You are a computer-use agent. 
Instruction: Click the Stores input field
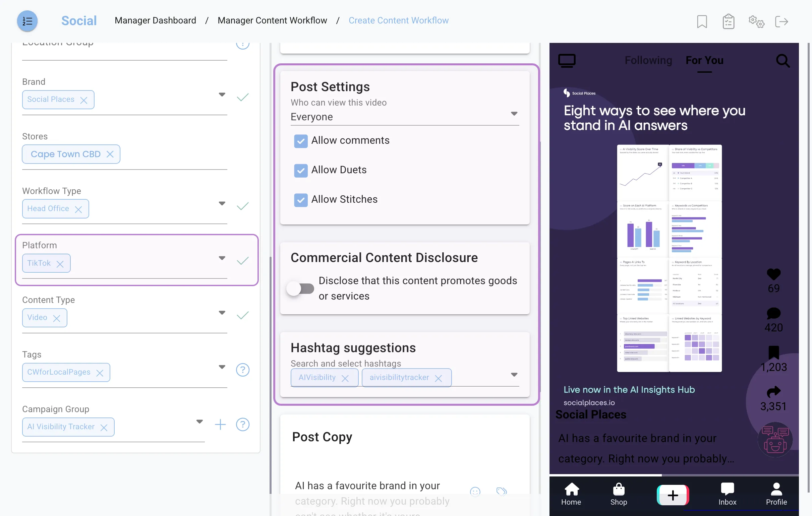click(x=124, y=154)
